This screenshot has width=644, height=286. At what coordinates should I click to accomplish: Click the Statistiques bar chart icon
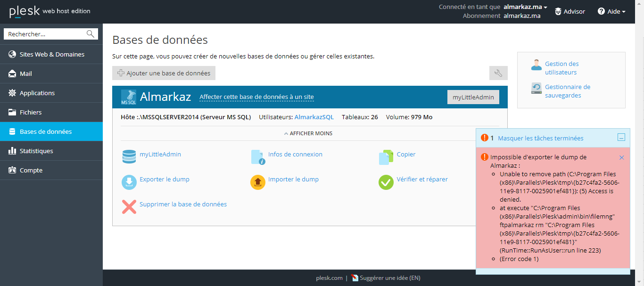coord(12,151)
